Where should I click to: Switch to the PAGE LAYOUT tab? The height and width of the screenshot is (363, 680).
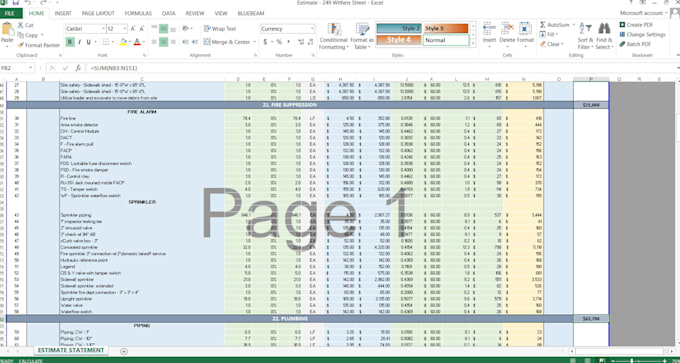tap(98, 13)
